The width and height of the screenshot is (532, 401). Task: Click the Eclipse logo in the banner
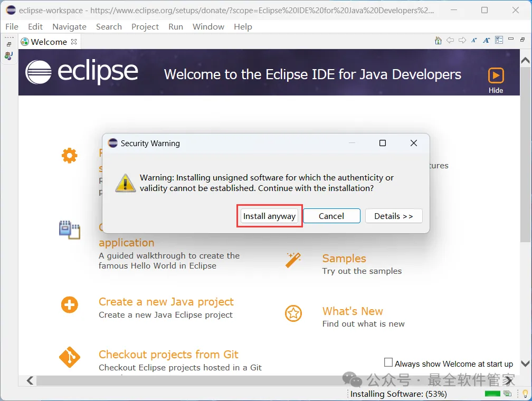82,72
